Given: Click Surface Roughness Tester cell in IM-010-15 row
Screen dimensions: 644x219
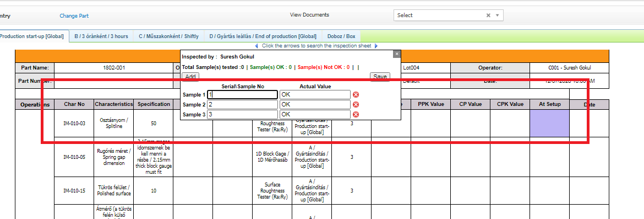Looking at the screenshot, I should [x=272, y=191].
